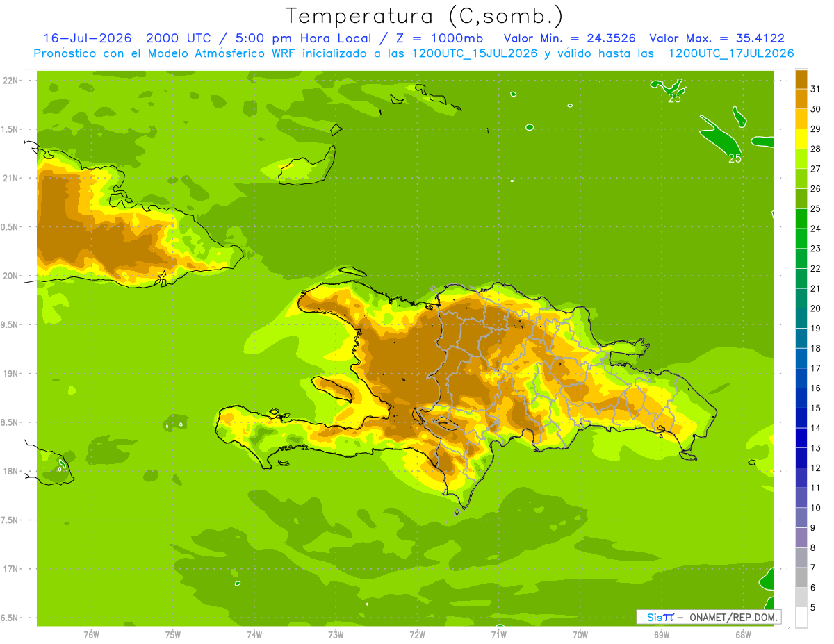Viewport: 834px width, 644px height.
Task: Click the legend label "20"
Action: 816,308
